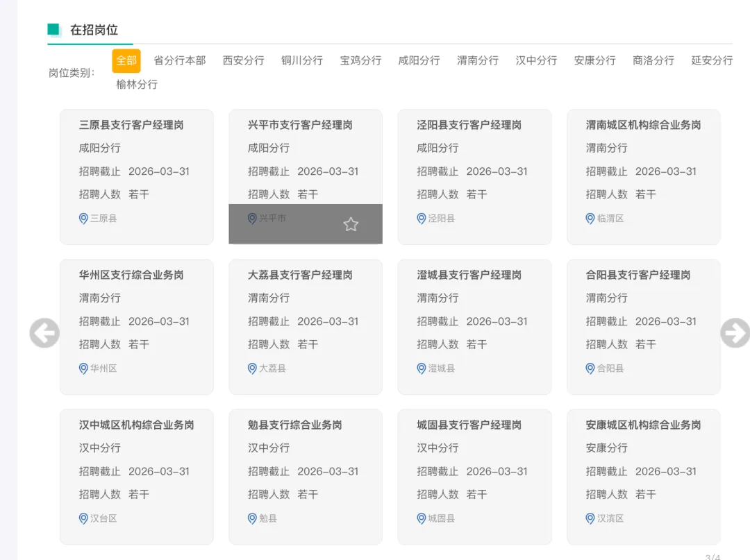This screenshot has height=560, width=750.
Task: Filter by 省分行本部
Action: 180,60
